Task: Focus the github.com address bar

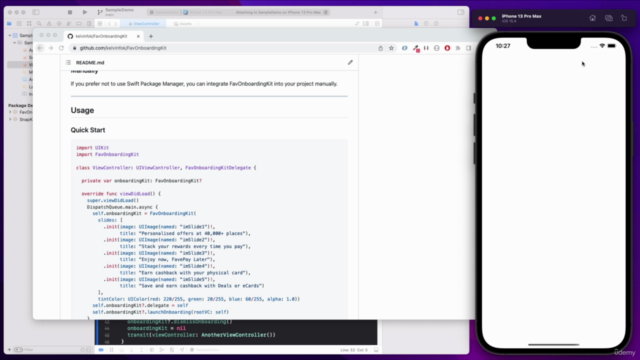Action: [x=224, y=48]
